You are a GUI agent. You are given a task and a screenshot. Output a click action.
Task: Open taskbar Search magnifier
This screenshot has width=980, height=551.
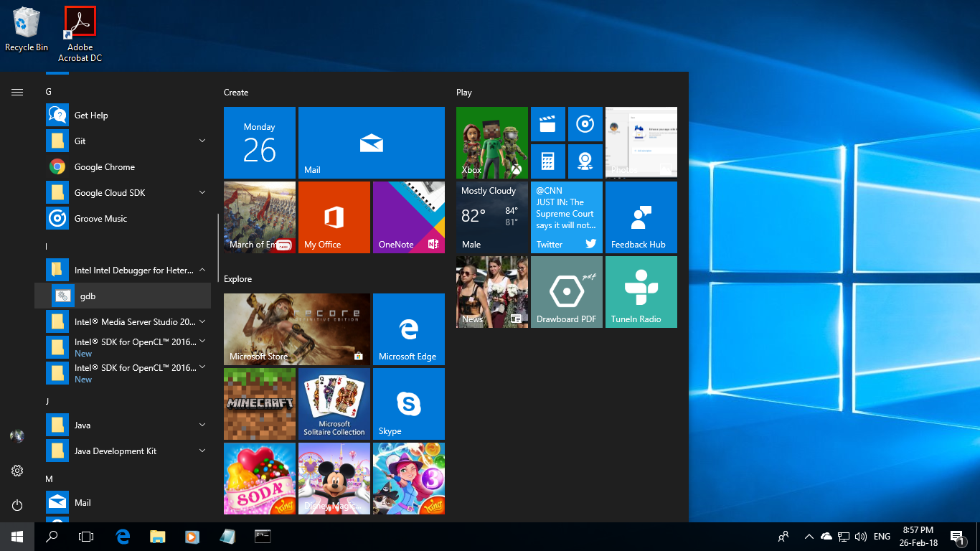click(52, 537)
